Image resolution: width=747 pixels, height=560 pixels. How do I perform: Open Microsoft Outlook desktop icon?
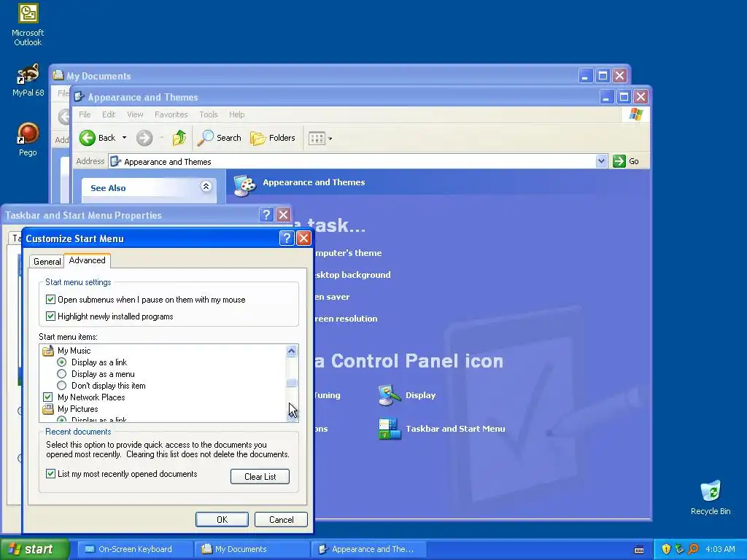(28, 25)
